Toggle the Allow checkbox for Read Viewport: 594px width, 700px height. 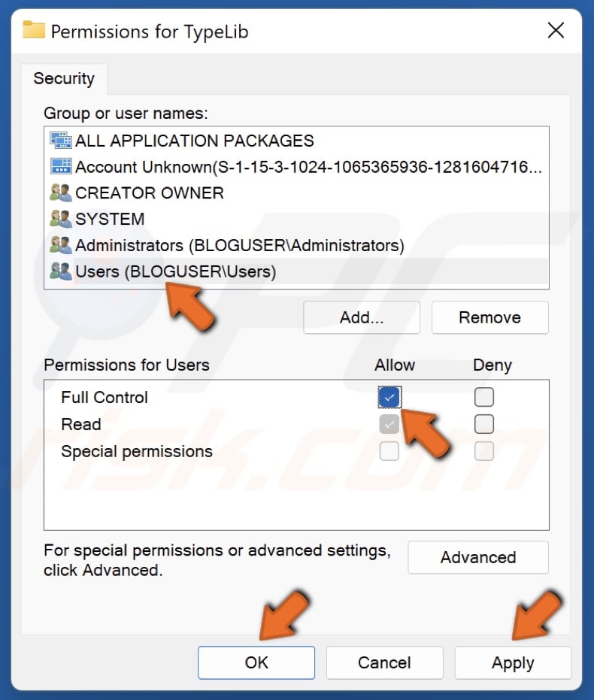(389, 424)
